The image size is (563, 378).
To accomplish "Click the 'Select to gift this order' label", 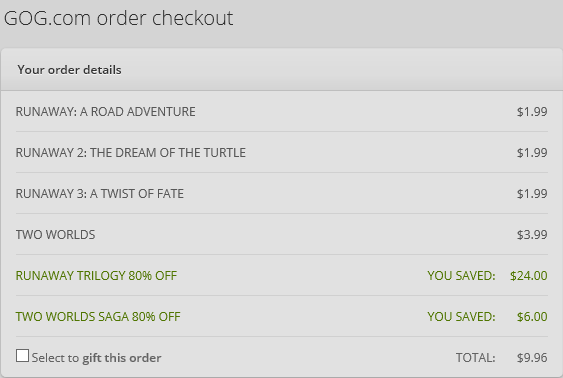I will (x=96, y=358).
